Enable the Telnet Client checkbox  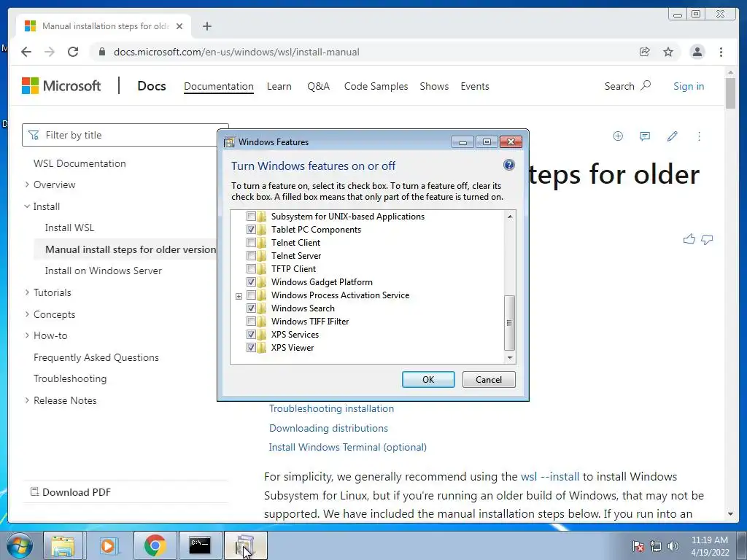(x=251, y=242)
